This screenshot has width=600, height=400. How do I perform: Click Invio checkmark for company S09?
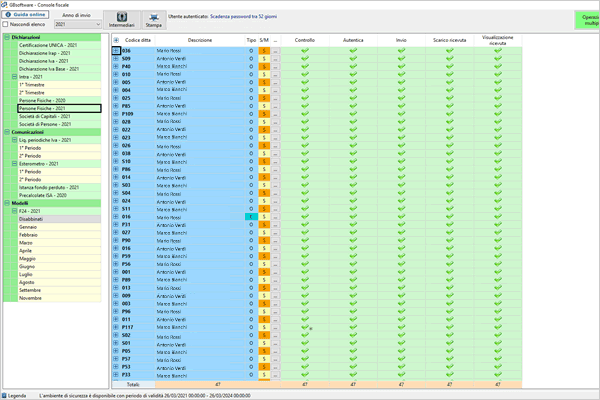[x=401, y=58]
